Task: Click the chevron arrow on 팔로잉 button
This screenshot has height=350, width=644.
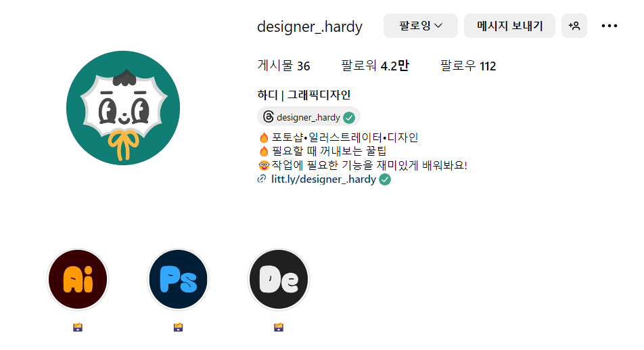Action: click(x=438, y=26)
